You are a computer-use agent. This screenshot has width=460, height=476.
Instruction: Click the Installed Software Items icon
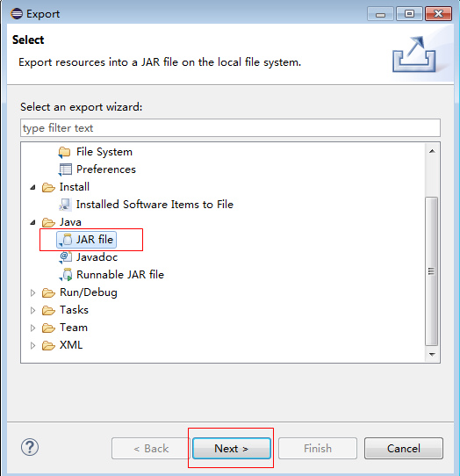pos(65,205)
